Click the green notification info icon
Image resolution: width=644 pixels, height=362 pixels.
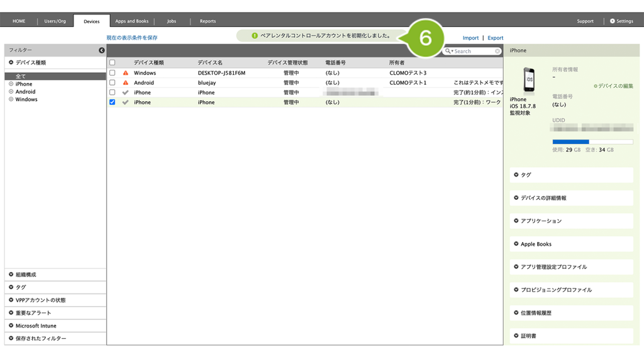click(255, 36)
